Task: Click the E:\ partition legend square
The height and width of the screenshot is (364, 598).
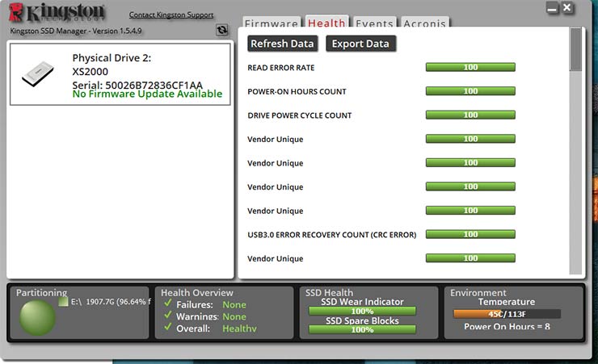Action: [64, 303]
